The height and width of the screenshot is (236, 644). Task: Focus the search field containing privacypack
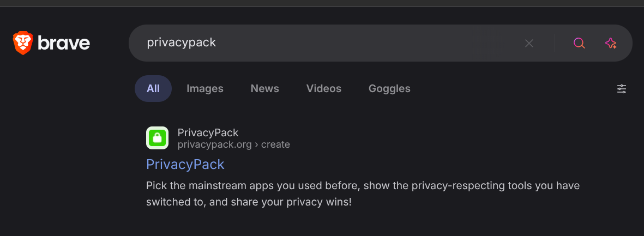182,43
